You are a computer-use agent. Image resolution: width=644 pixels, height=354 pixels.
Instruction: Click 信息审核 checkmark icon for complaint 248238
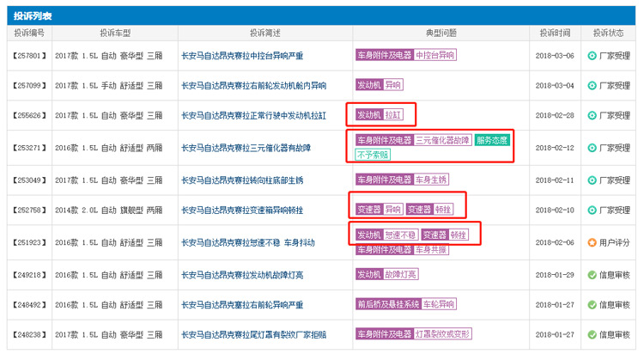pyautogui.click(x=592, y=334)
